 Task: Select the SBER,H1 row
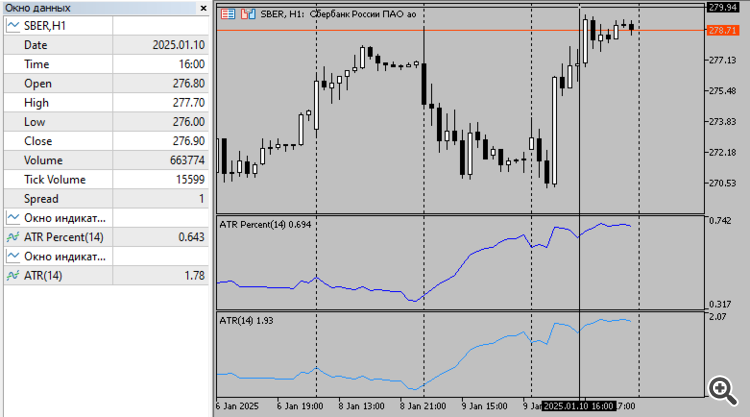106,26
